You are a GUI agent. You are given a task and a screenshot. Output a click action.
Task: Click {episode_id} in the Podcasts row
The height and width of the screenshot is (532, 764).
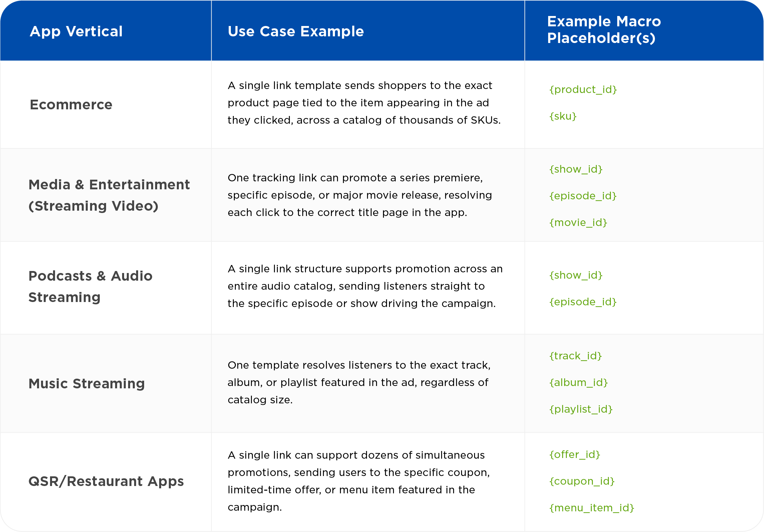pyautogui.click(x=583, y=302)
